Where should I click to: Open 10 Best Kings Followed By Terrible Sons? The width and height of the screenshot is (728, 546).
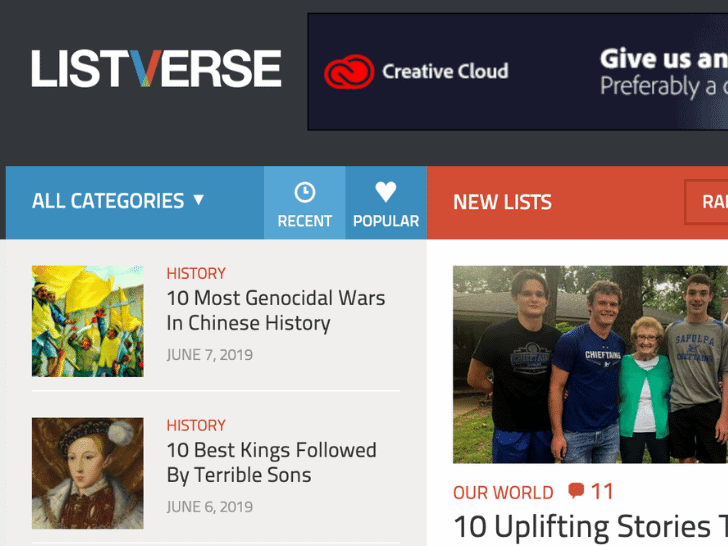pyautogui.click(x=272, y=462)
